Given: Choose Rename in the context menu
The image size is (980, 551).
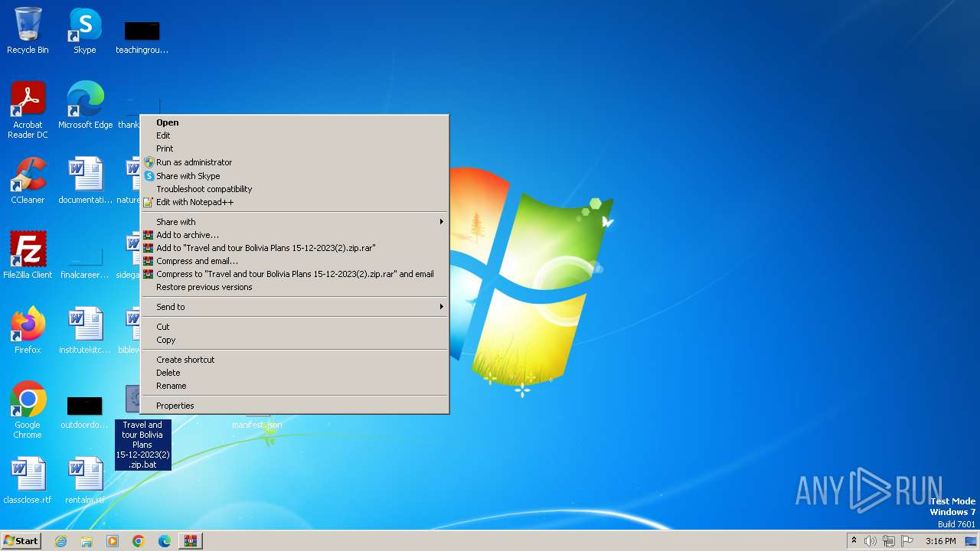Looking at the screenshot, I should 295,386.
